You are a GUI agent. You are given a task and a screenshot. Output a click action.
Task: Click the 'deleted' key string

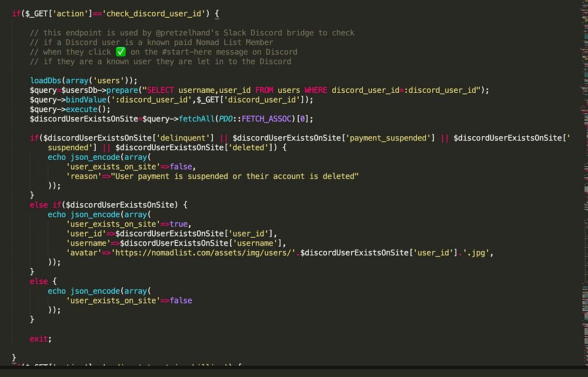[x=248, y=147]
